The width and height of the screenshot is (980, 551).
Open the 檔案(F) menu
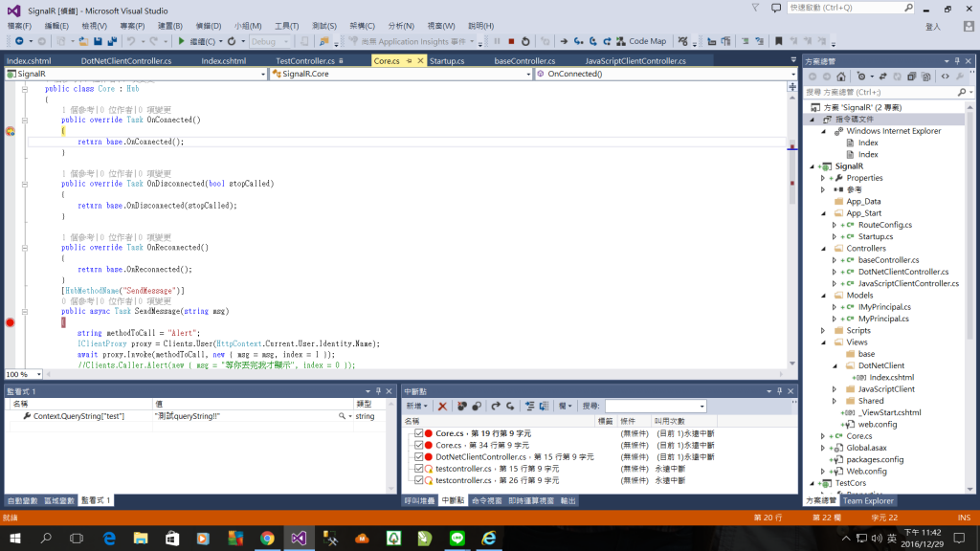(x=19, y=26)
